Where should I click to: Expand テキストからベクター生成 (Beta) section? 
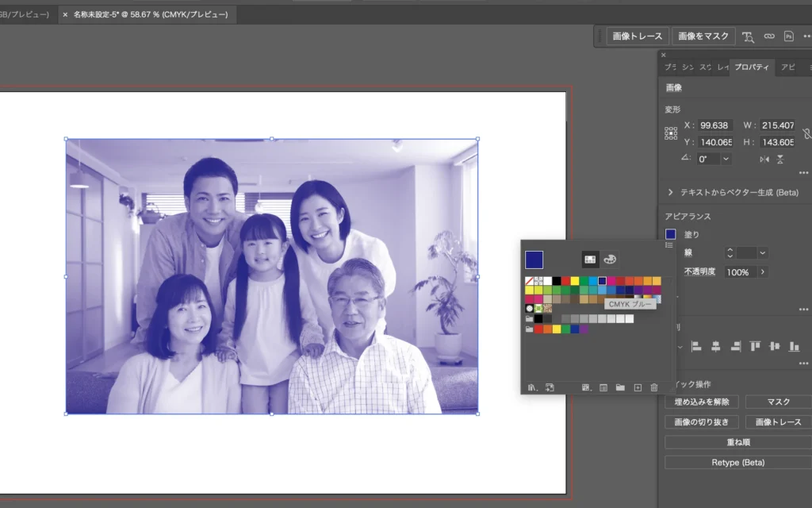[670, 192]
